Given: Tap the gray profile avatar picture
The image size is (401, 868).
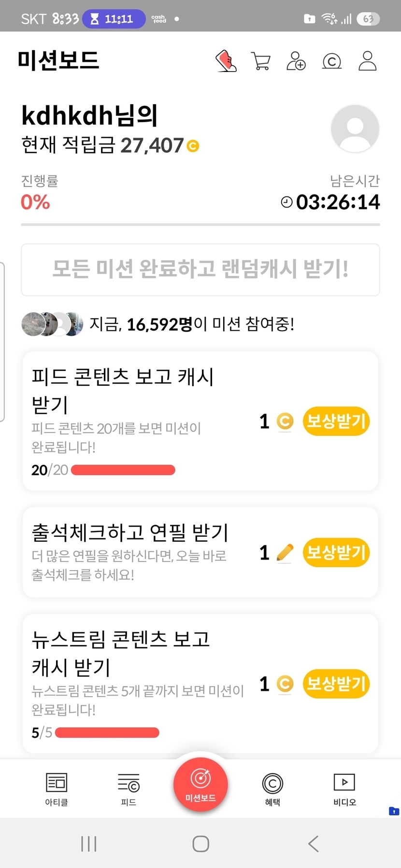Looking at the screenshot, I should (355, 129).
